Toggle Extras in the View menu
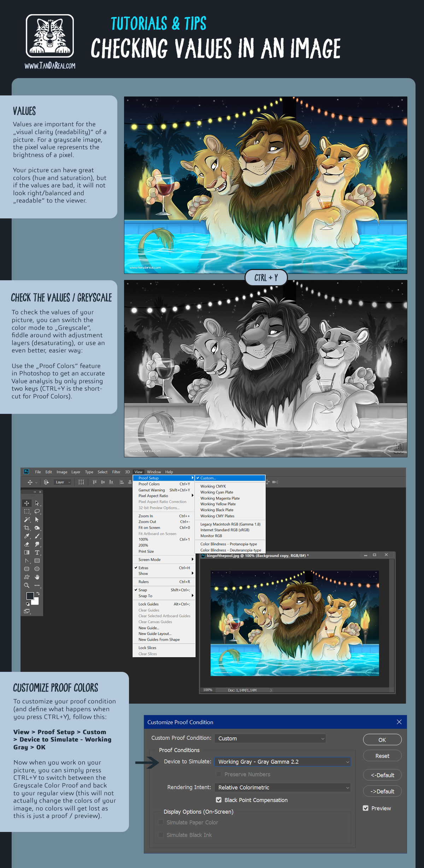This screenshot has height=868, width=424. [x=164, y=568]
